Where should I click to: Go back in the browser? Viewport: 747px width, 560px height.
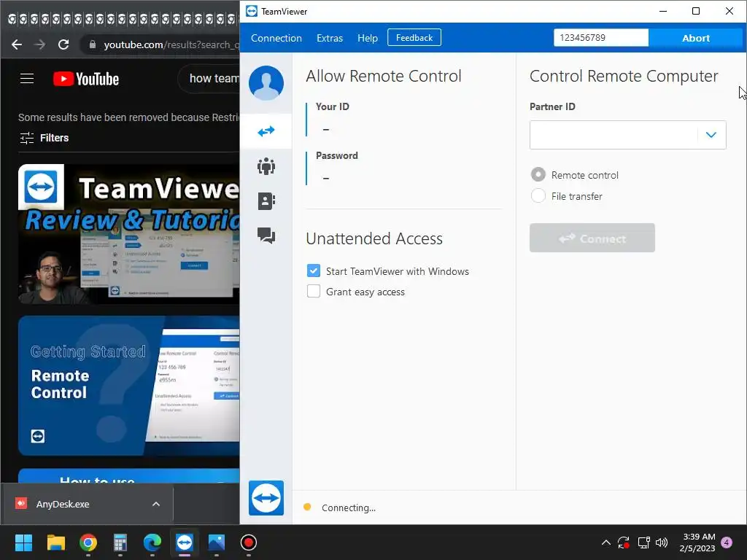click(x=17, y=44)
